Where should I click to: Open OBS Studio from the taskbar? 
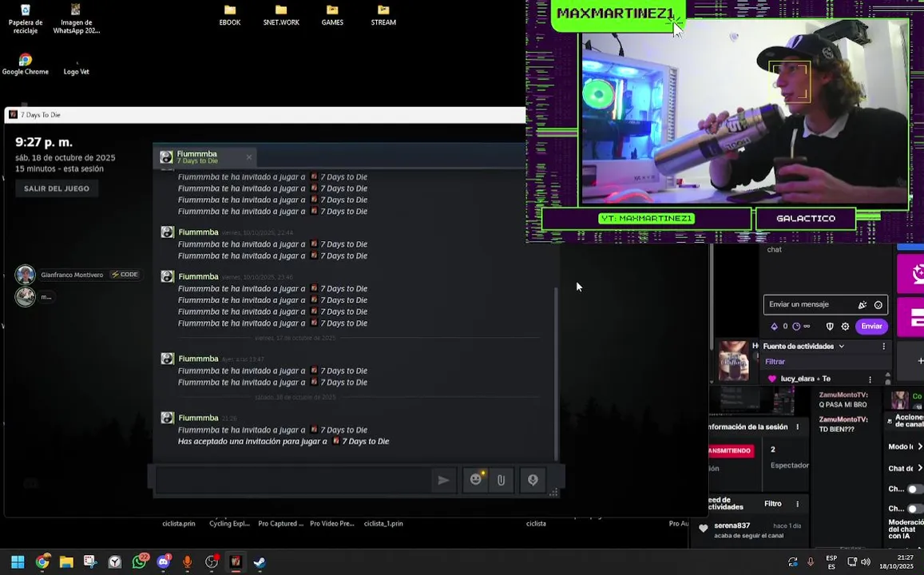pos(212,562)
